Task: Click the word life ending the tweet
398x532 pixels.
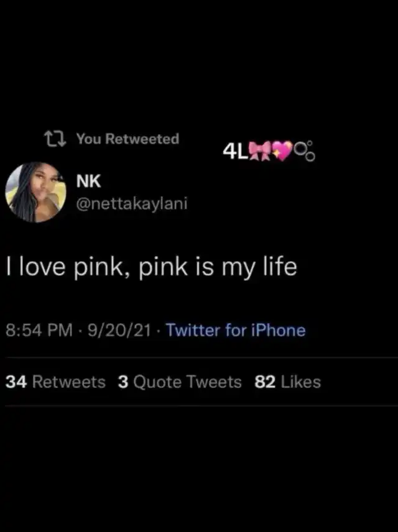Action: [280, 265]
